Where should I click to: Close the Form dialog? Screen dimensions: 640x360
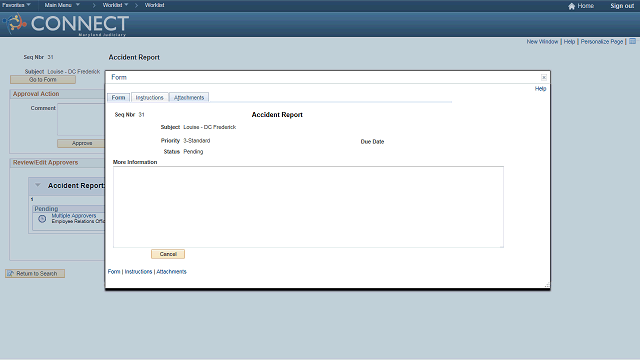click(544, 77)
